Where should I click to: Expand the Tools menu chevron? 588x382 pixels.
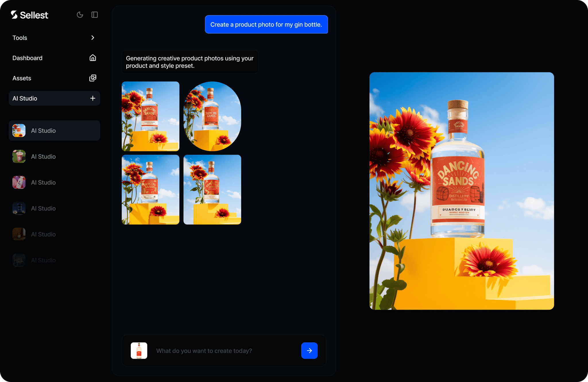[x=92, y=38]
